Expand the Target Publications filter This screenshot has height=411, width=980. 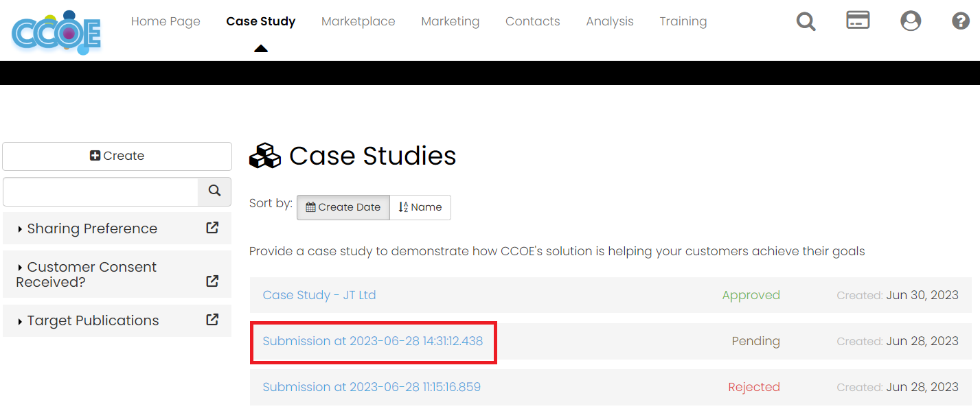tap(93, 320)
